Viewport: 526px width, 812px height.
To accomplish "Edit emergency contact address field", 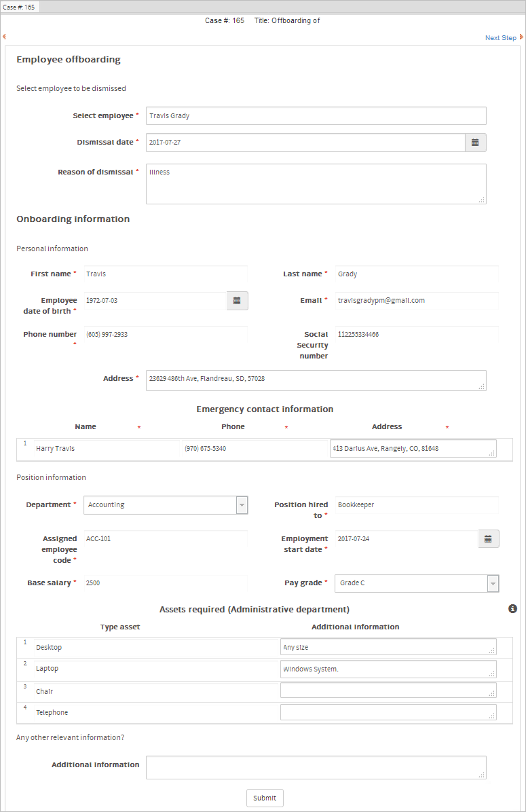I will coord(412,449).
